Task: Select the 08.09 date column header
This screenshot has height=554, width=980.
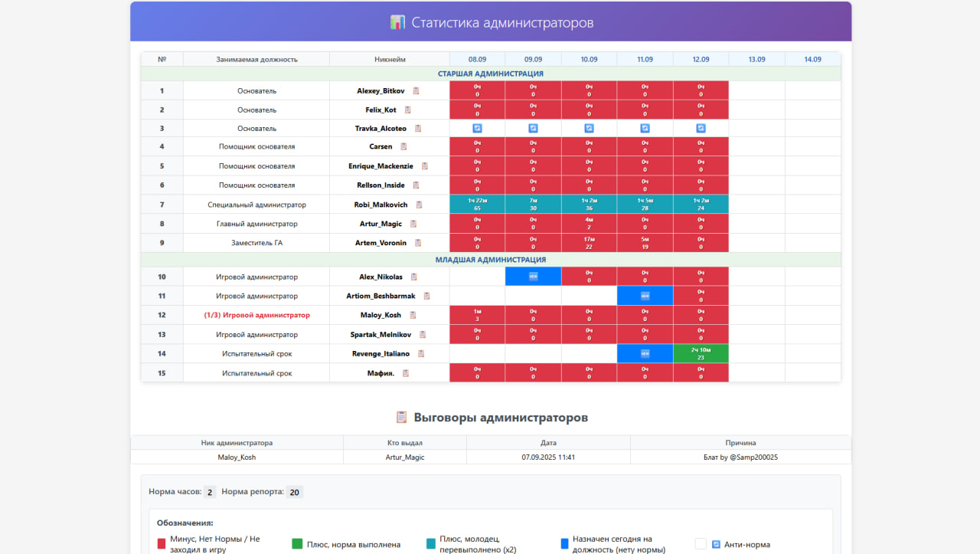Action: pyautogui.click(x=476, y=59)
